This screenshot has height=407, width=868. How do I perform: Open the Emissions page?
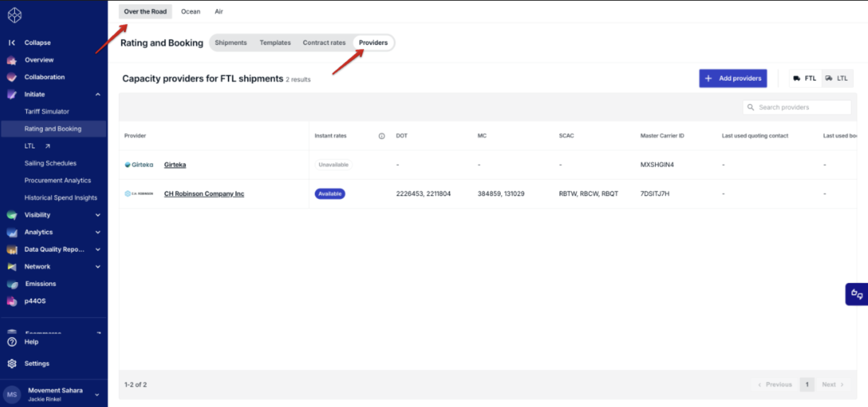(40, 284)
